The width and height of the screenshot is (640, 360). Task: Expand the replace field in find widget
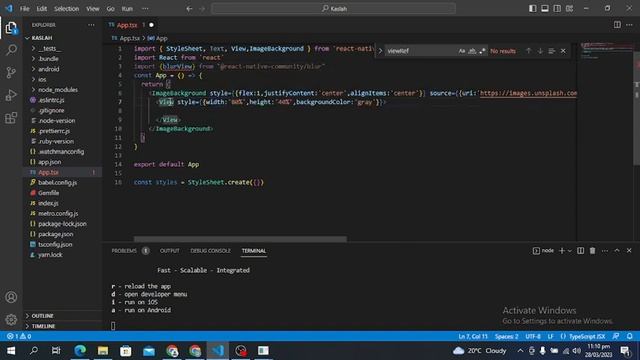point(380,51)
